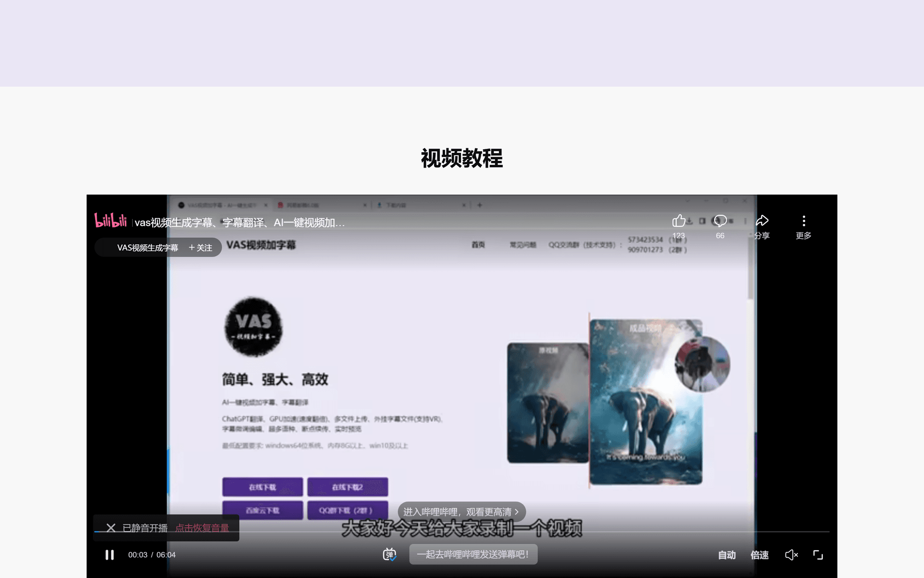Open the 自动 quality selector
Screen dimensions: 924x578
[x=727, y=555]
